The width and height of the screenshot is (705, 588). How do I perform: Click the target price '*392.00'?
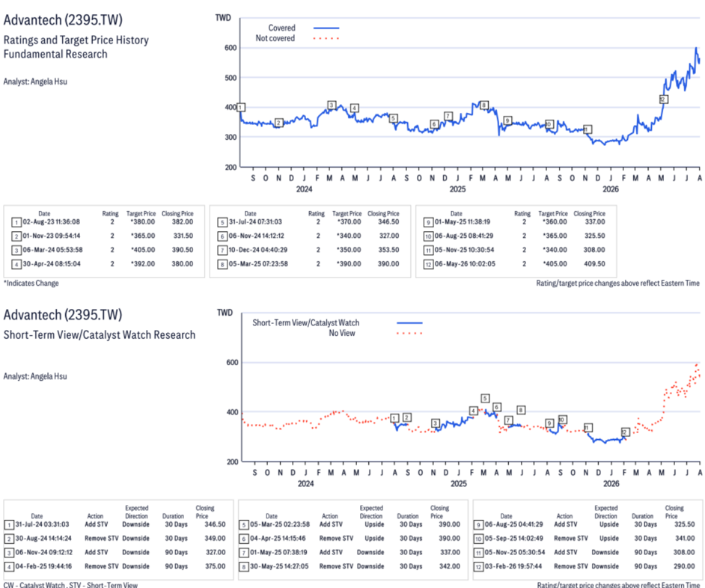click(142, 264)
